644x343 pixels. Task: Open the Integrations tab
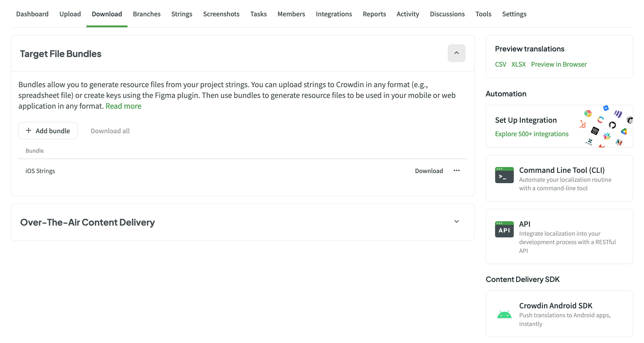(x=333, y=14)
